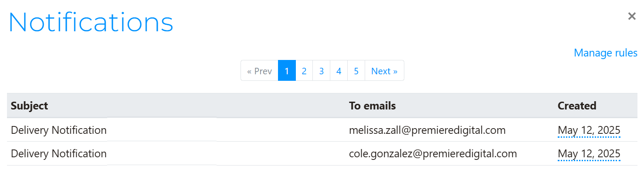Click the cole.gonzalez notification table row
Screen dimensions: 644x169
[322, 153]
